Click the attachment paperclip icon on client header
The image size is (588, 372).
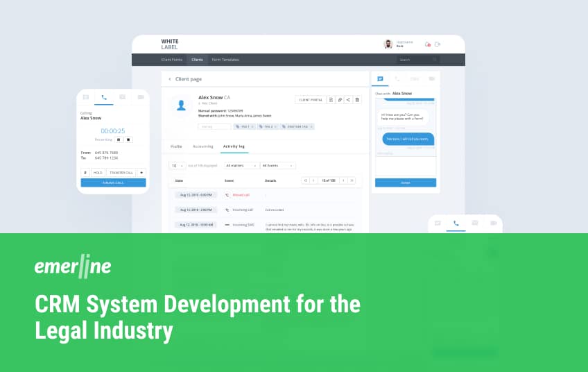[340, 100]
